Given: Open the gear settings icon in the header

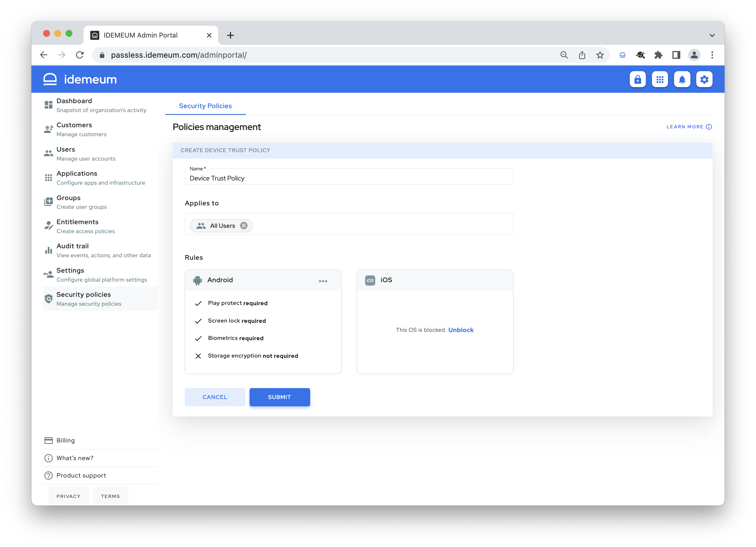Looking at the screenshot, I should pyautogui.click(x=704, y=79).
